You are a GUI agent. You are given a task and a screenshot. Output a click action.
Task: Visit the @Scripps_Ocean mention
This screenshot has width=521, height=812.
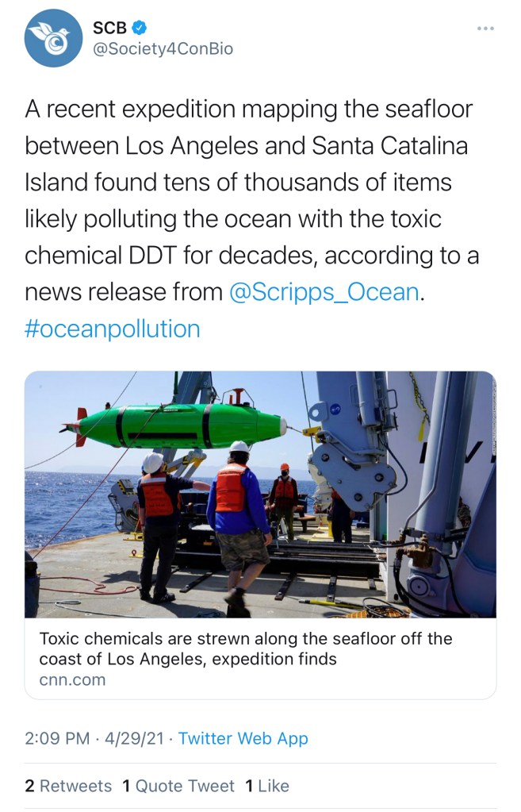[x=324, y=292]
